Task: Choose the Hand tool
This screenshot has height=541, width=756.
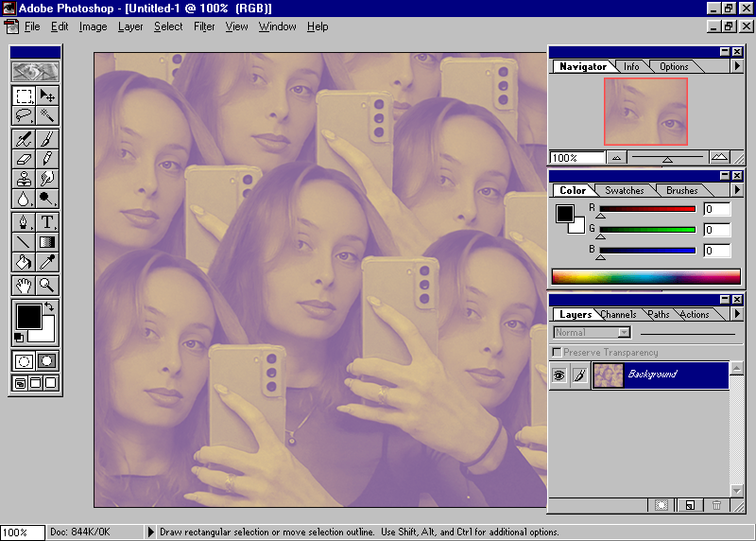Action: pos(24,285)
